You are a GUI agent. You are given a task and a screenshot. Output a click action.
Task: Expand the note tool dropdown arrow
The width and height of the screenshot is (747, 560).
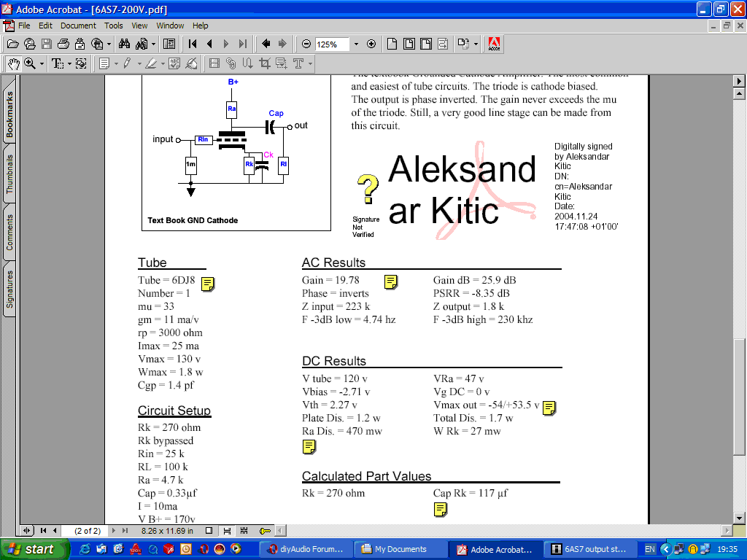click(116, 63)
